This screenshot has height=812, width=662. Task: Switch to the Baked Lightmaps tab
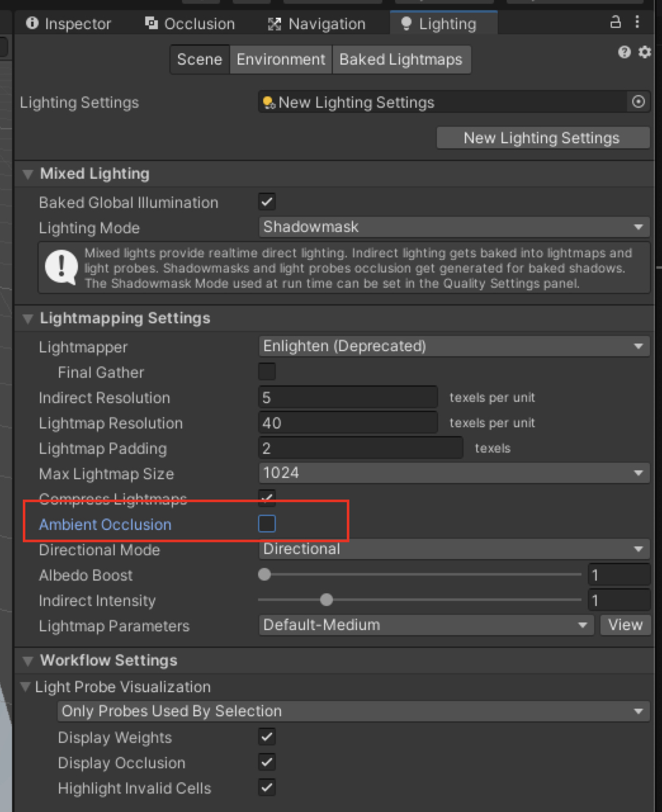401,59
